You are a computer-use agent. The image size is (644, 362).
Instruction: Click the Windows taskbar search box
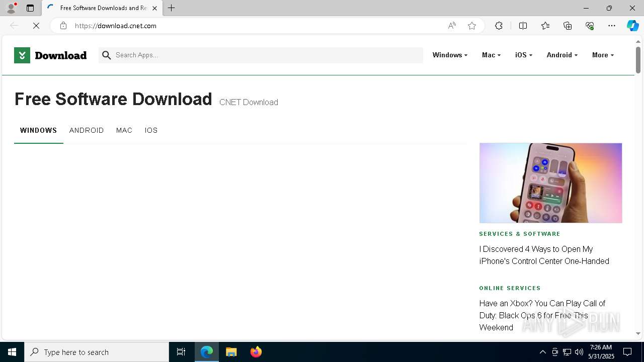(97, 352)
